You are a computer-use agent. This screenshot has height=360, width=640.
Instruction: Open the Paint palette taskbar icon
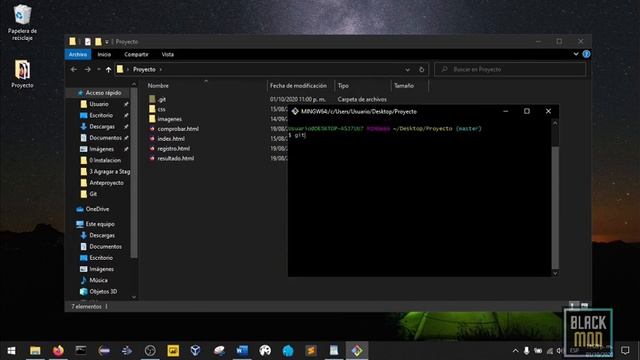tap(265, 351)
